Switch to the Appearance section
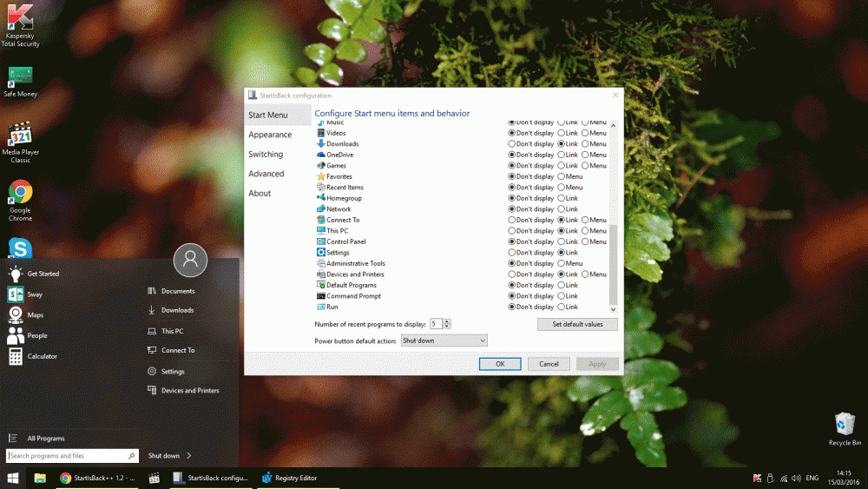This screenshot has height=489, width=868. 270,135
